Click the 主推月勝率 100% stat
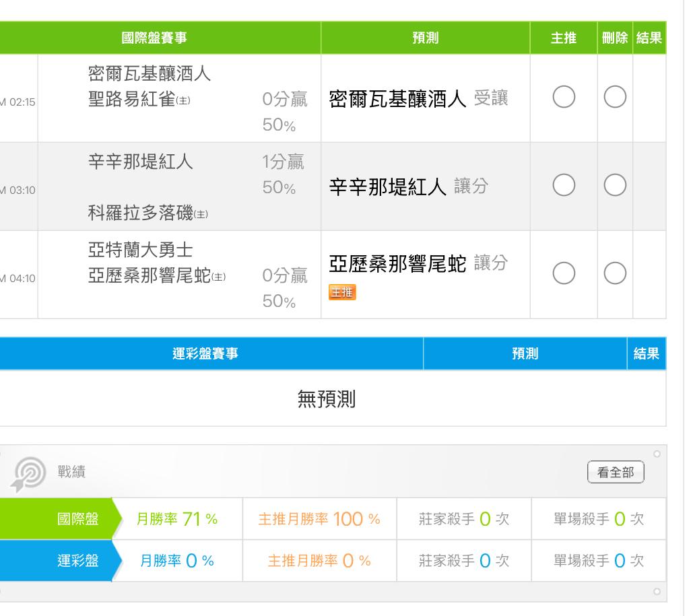 coord(319,519)
